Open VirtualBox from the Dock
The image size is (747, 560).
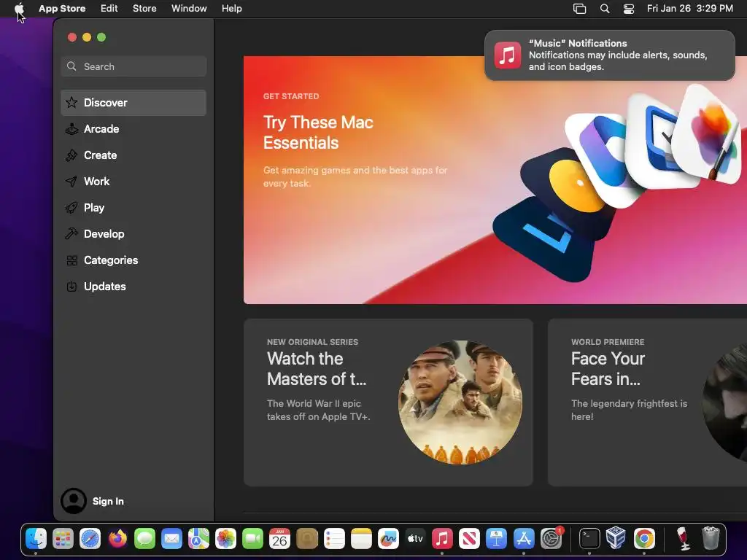[616, 539]
